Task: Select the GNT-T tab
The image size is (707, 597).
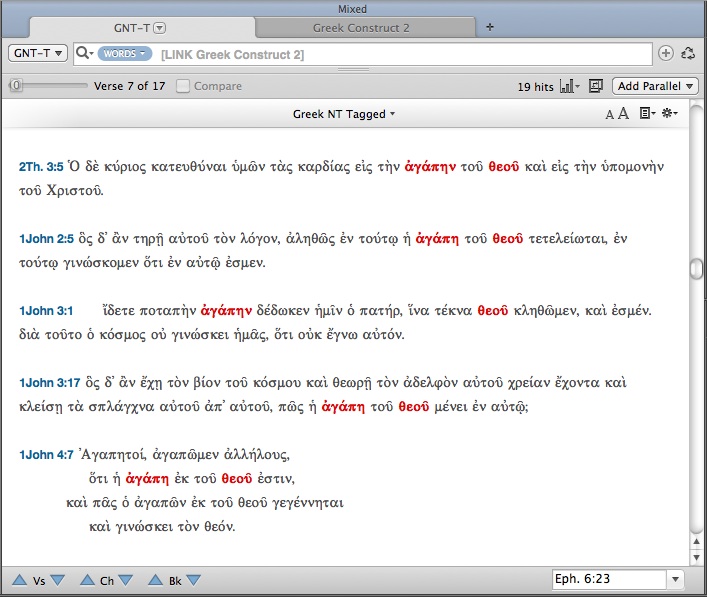Action: click(131, 28)
